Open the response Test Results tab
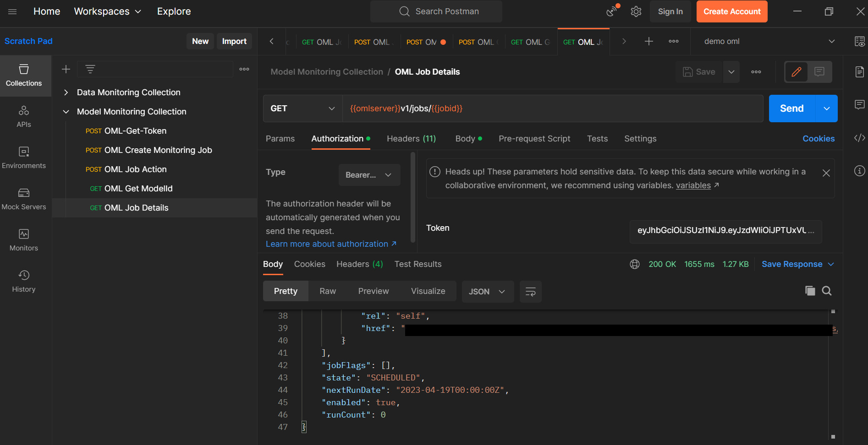 (x=418, y=264)
